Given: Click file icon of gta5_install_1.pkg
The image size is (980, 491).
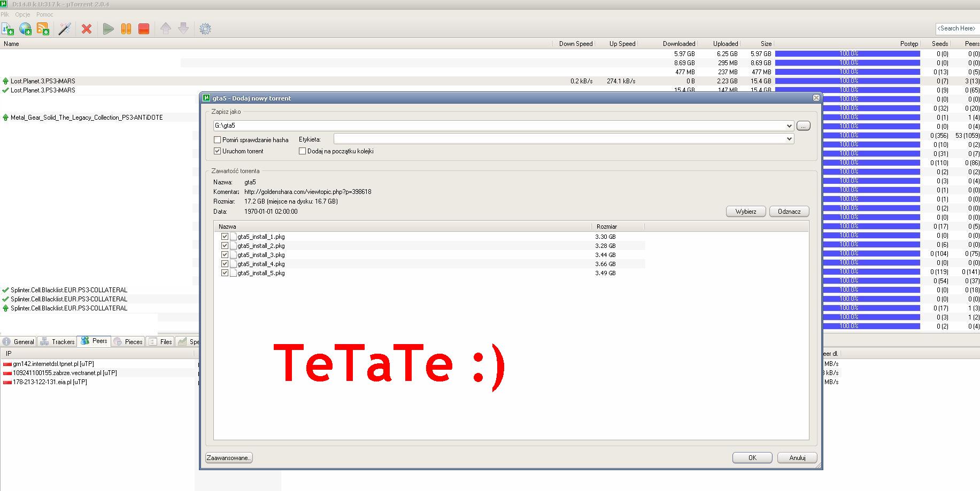Looking at the screenshot, I should pos(234,237).
